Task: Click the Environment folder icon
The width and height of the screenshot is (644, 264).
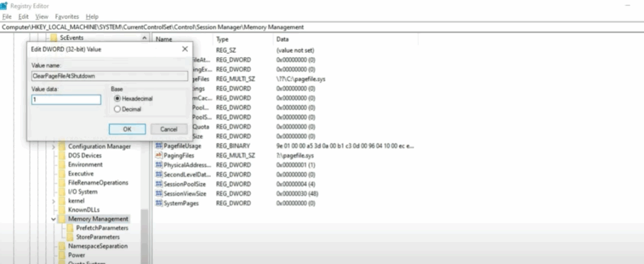Action: [62, 165]
